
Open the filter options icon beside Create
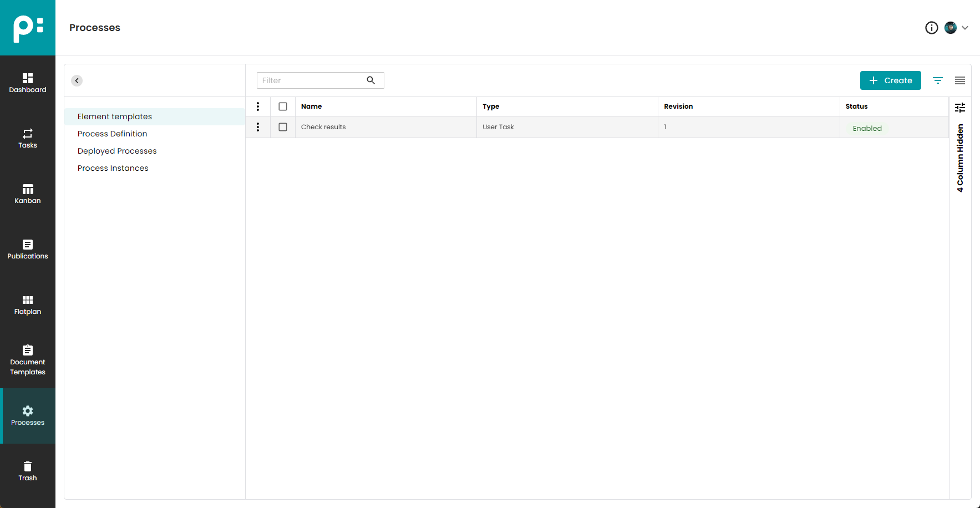pyautogui.click(x=937, y=80)
